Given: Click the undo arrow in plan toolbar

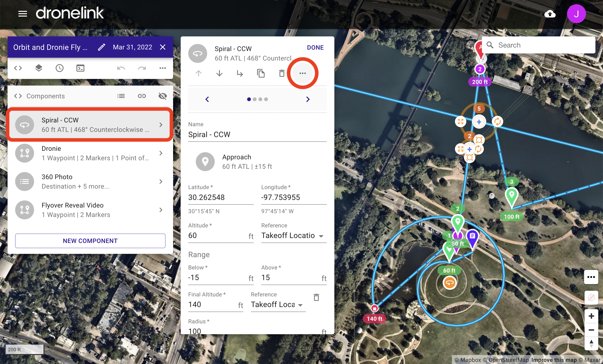Looking at the screenshot, I should [x=121, y=68].
